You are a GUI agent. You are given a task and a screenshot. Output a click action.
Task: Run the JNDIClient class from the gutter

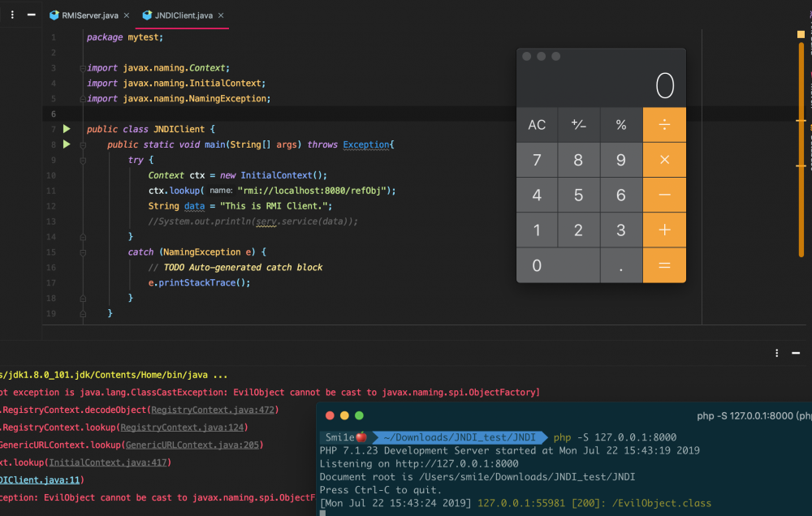(x=67, y=129)
